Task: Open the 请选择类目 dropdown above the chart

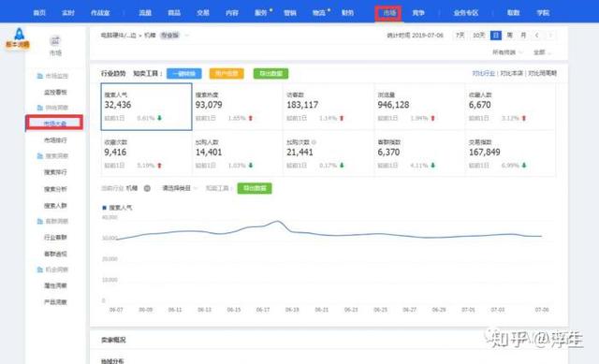Action: (x=180, y=188)
